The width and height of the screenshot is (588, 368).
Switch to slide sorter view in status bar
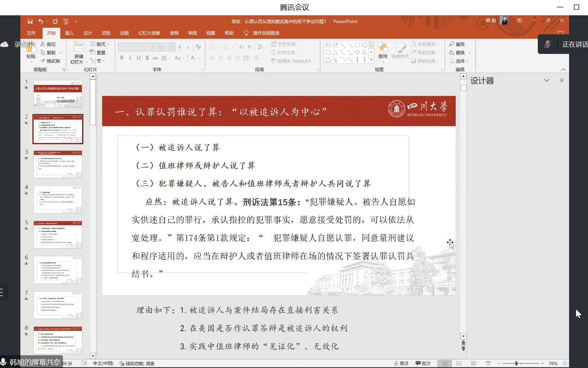[x=459, y=363]
